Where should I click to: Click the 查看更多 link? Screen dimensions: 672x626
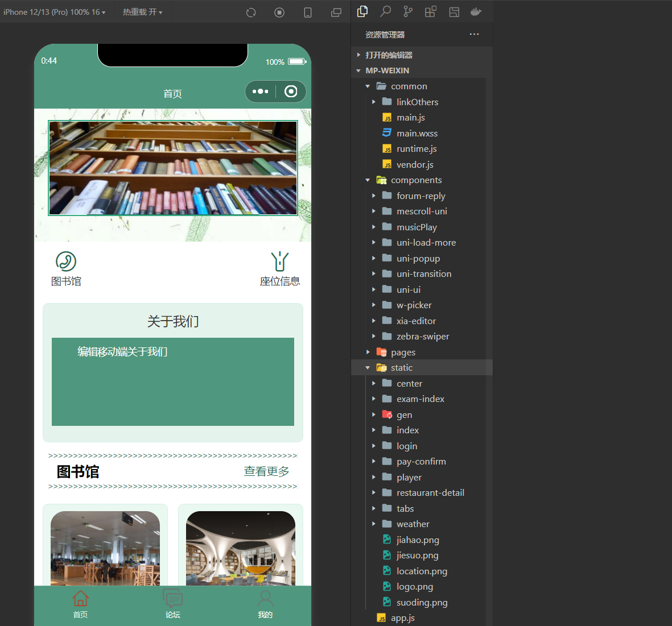tap(266, 471)
